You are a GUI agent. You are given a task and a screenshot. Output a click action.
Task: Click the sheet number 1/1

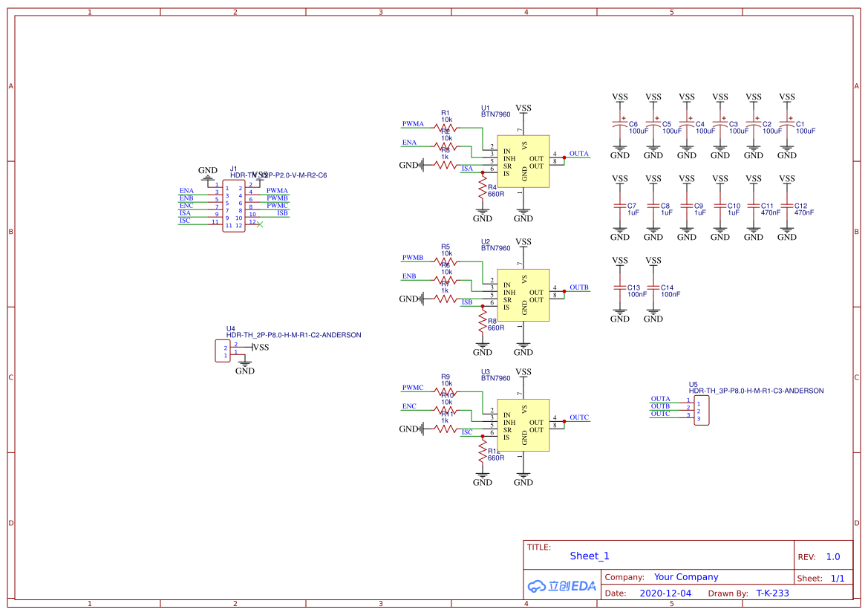tap(838, 579)
